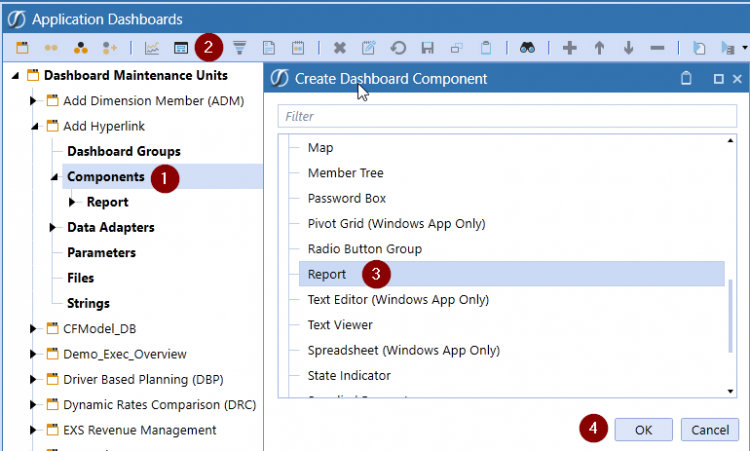Choose Radio Button Group component type
750x451 pixels.
[364, 249]
